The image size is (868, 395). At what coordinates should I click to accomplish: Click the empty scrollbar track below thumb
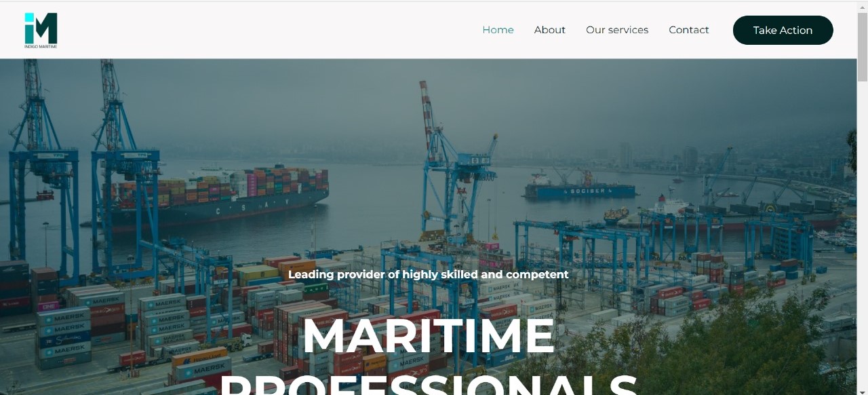[x=863, y=238]
